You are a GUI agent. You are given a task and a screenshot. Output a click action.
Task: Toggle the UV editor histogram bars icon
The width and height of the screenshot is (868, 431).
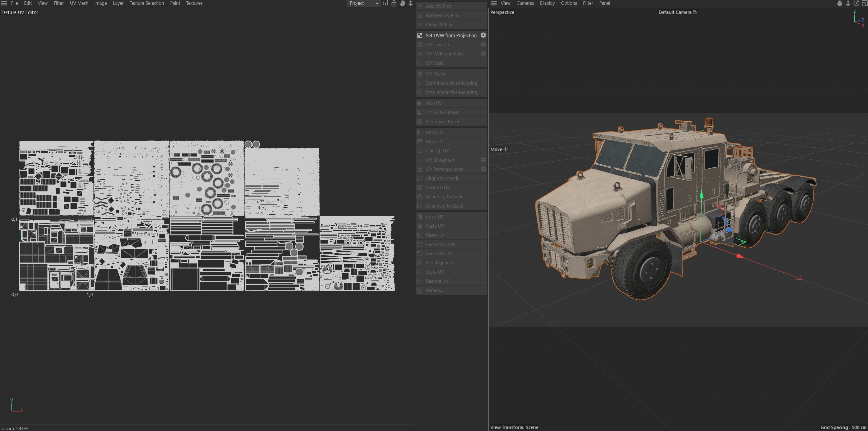pos(385,3)
